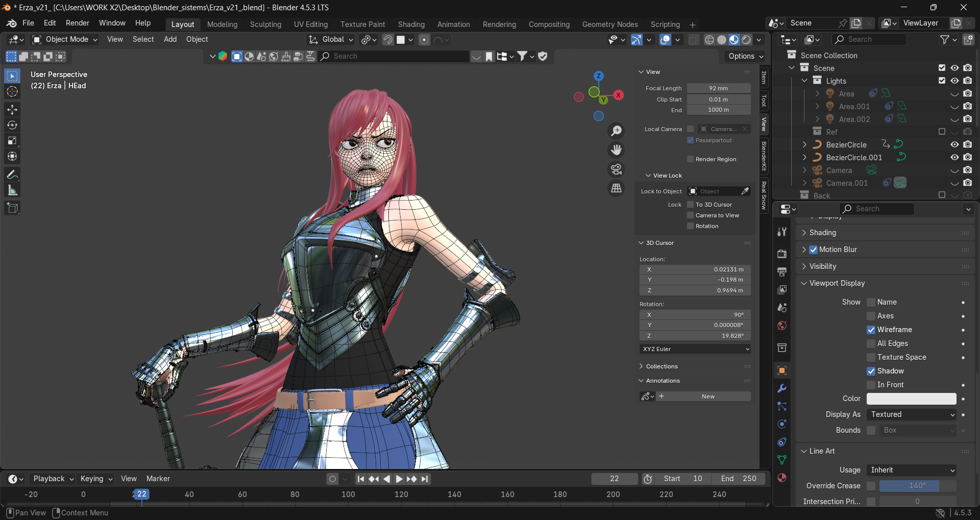The image size is (980, 520).
Task: Expand the Shading panel section
Action: pos(822,233)
